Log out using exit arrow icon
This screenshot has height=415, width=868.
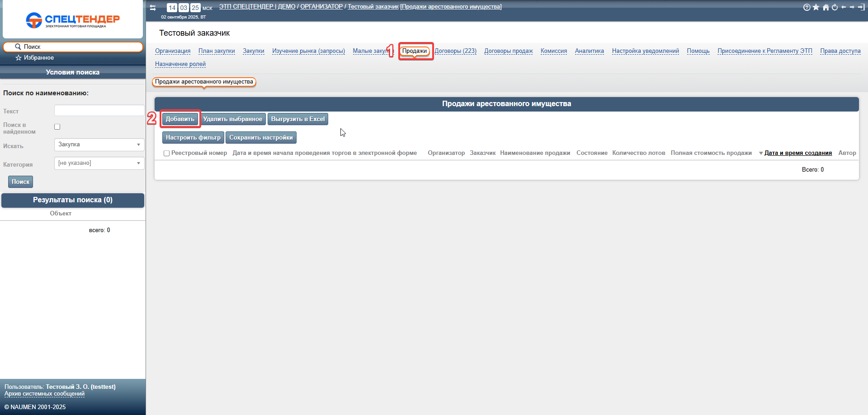pos(861,7)
